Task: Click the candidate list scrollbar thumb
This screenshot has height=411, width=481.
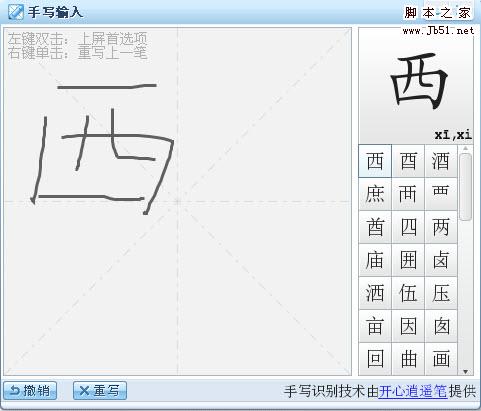Action: pyautogui.click(x=465, y=187)
